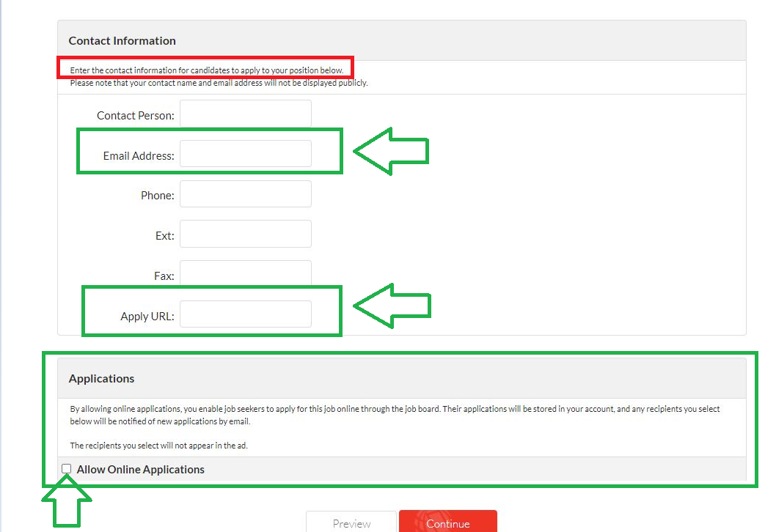Click the Applications section heading

pyautogui.click(x=102, y=379)
